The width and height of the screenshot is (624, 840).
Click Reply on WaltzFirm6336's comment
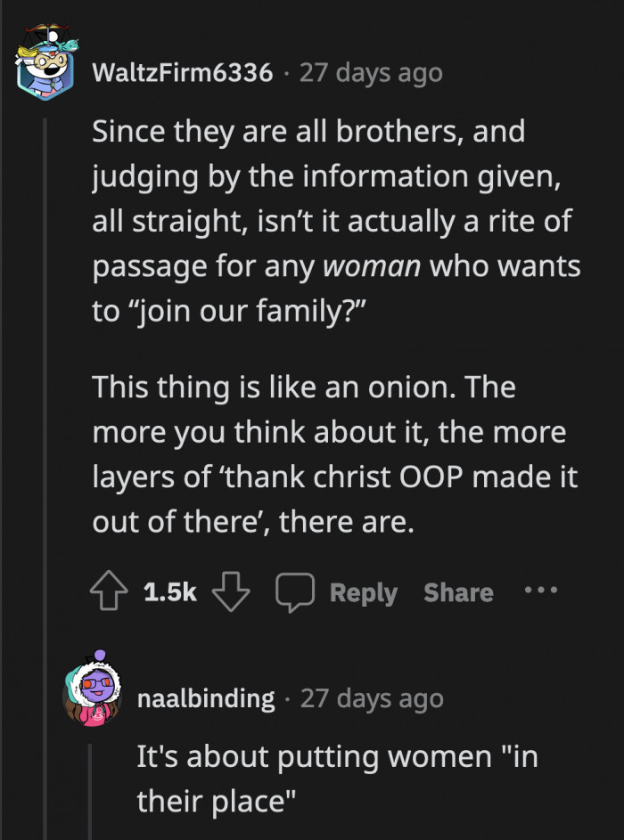pyautogui.click(x=363, y=591)
